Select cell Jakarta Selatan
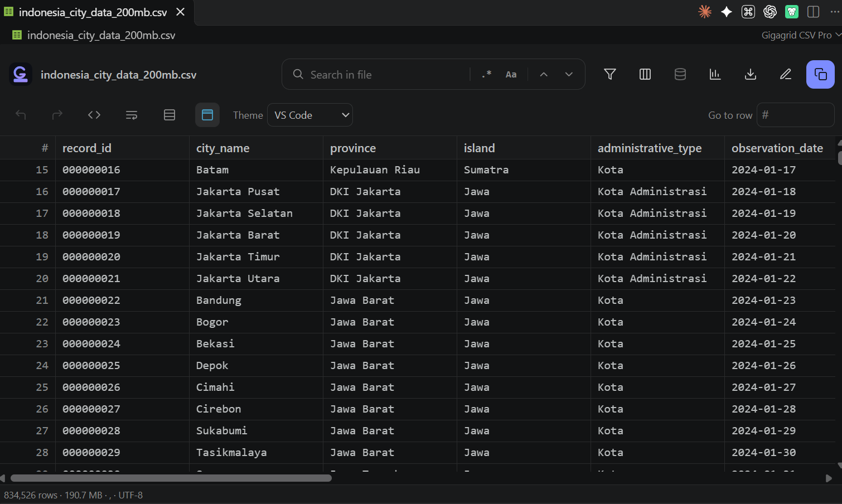The height and width of the screenshot is (504, 842). (256, 213)
